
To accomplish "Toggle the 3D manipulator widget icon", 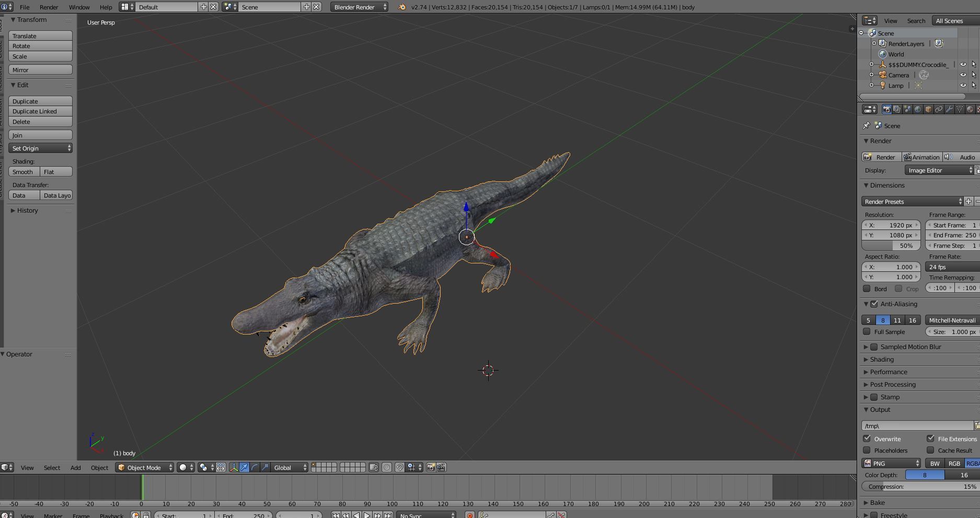I will pos(234,467).
